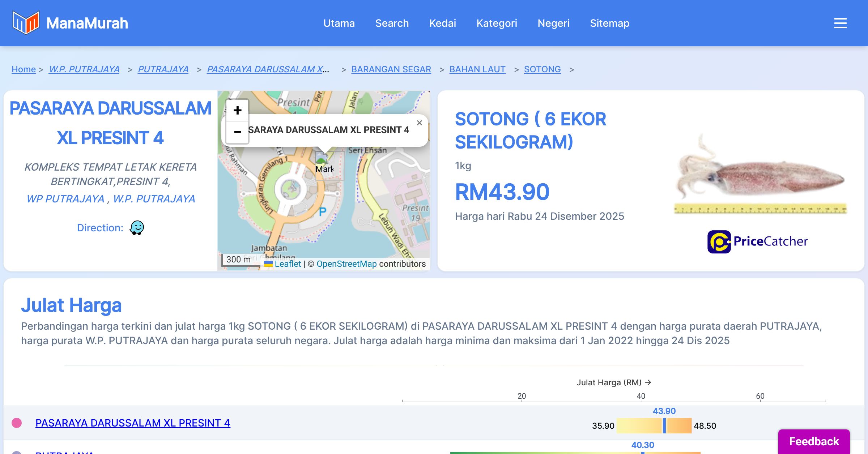Open the Utama menu item
Image resolution: width=868 pixels, height=454 pixels.
[x=339, y=23]
